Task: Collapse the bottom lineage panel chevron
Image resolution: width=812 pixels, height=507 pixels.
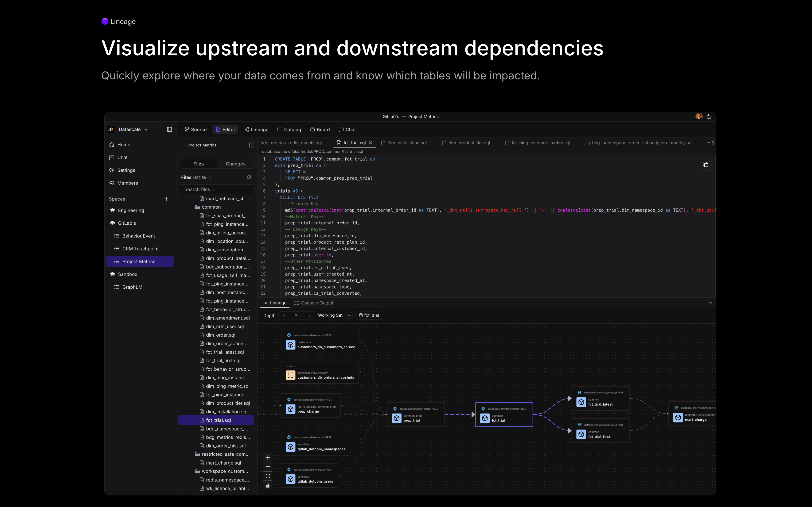Action: (710, 303)
